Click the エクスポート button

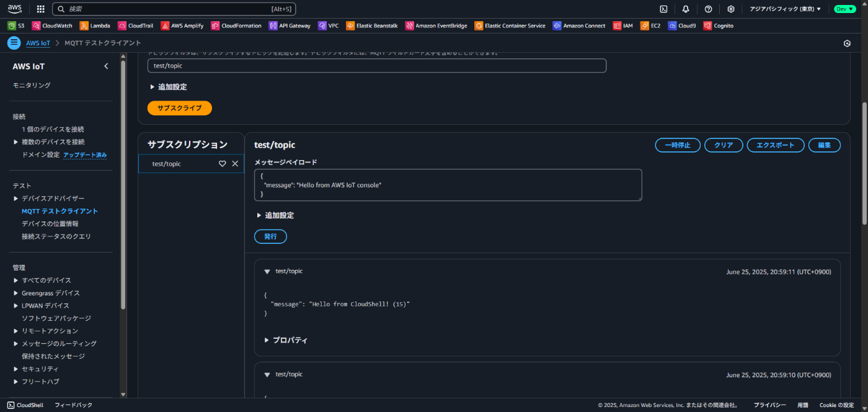point(776,145)
